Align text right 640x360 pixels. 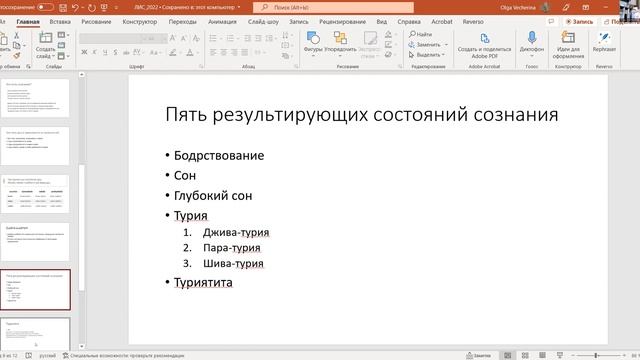coord(234,53)
